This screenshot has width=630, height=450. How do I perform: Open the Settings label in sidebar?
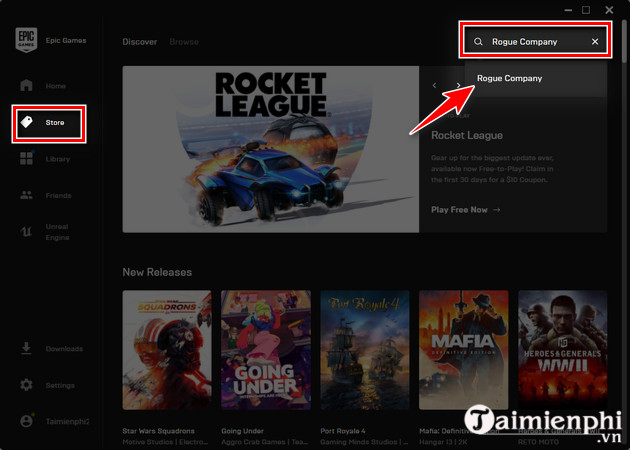tap(60, 386)
